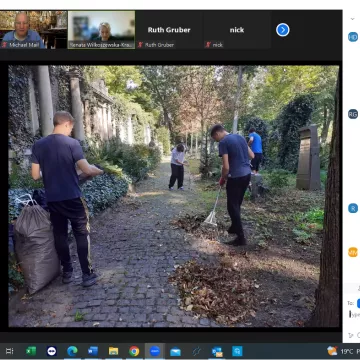
Task: Select Renata Wilkoszewska-Krakowska's video thumbnail
Action: point(101,30)
